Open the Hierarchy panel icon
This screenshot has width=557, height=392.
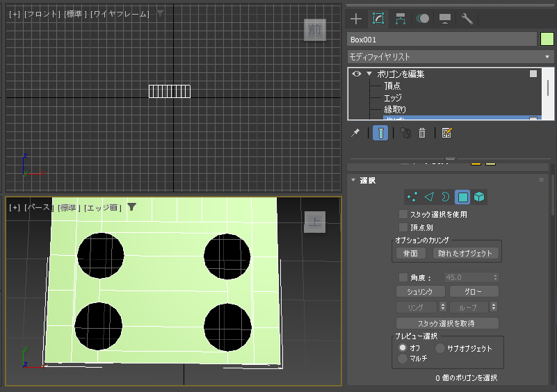(401, 19)
